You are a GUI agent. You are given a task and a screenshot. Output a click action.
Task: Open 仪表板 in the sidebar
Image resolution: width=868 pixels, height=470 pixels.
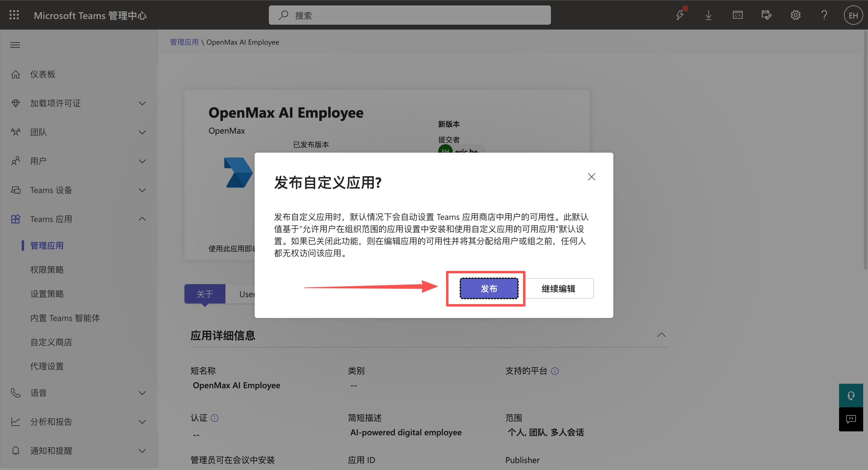43,74
